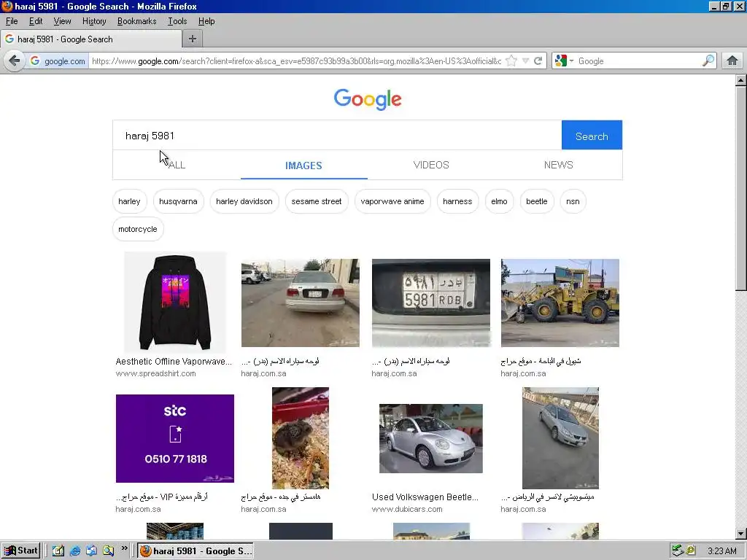The image size is (747, 560).
Task: Click the www.spreadshirt.com source text
Action: 156,373
